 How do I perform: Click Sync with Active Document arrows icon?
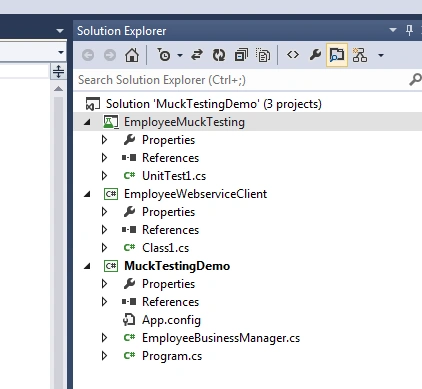(x=197, y=55)
